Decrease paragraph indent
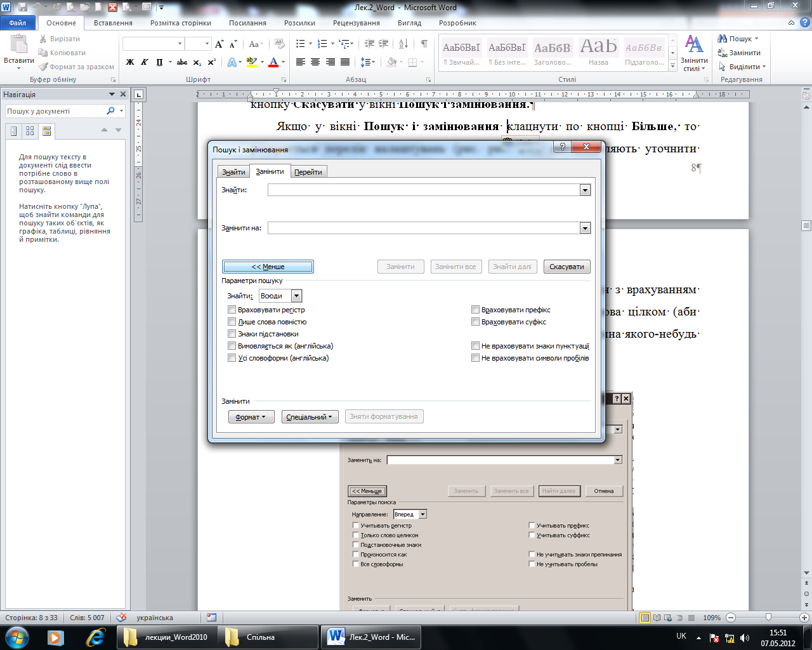The height and width of the screenshot is (650, 812). click(369, 44)
